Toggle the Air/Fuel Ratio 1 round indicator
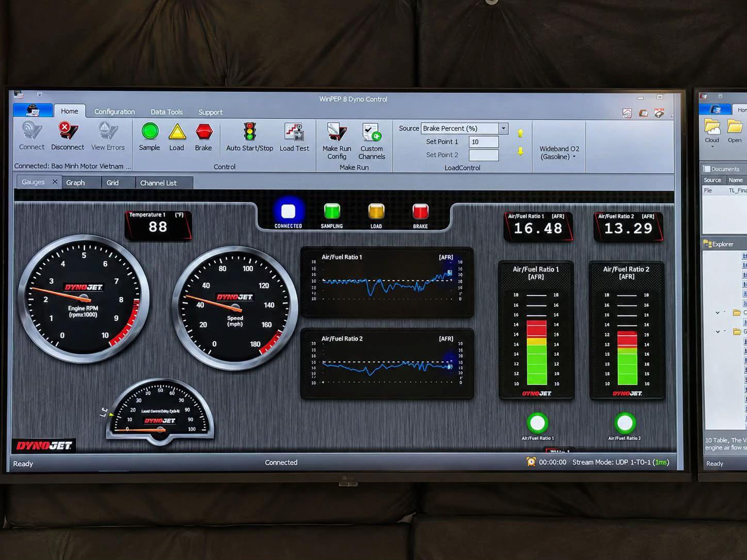 pyautogui.click(x=538, y=423)
